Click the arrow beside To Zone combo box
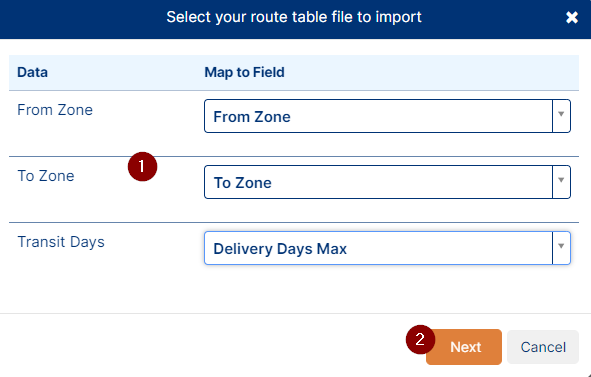The height and width of the screenshot is (377, 591). tap(561, 182)
